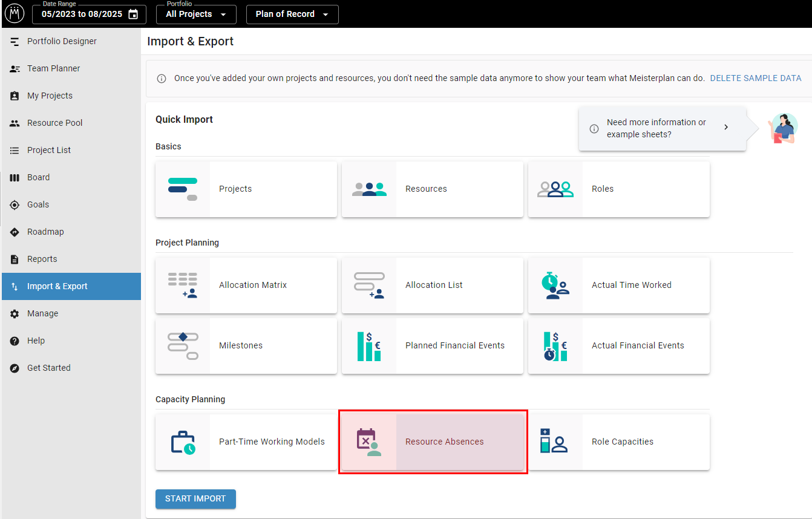Click the Resources card people icon
This screenshot has height=519, width=812.
click(x=369, y=189)
